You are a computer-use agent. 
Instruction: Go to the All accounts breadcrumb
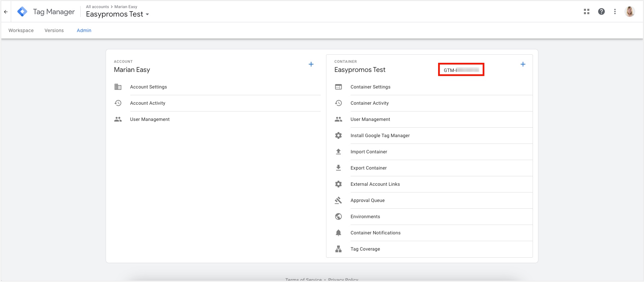tap(98, 7)
